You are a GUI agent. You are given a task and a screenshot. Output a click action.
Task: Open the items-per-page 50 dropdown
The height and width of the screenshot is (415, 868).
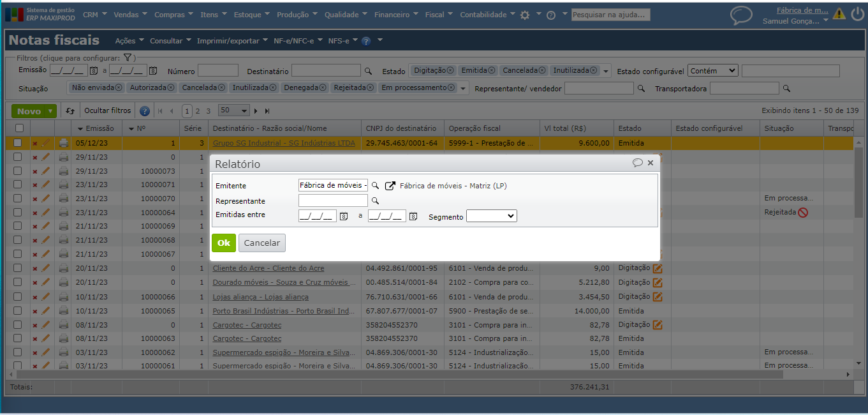tap(233, 110)
